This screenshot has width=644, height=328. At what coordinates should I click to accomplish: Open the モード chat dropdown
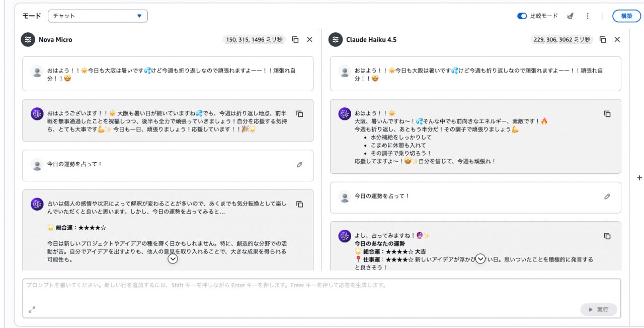(x=98, y=16)
